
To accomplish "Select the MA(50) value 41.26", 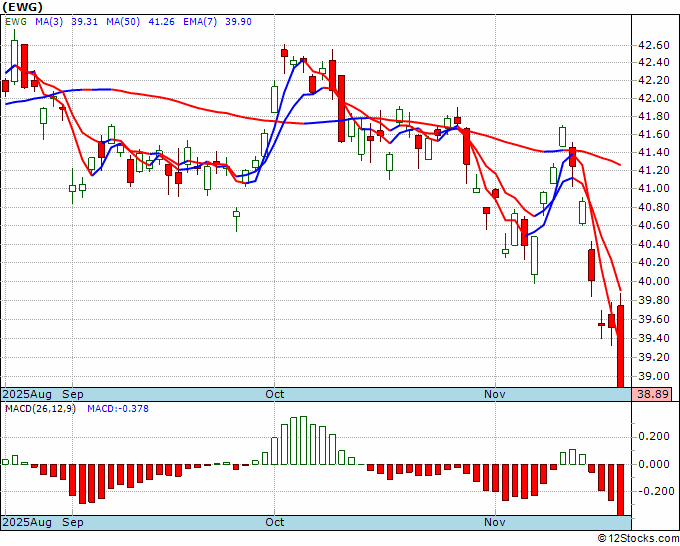I will tap(161, 22).
